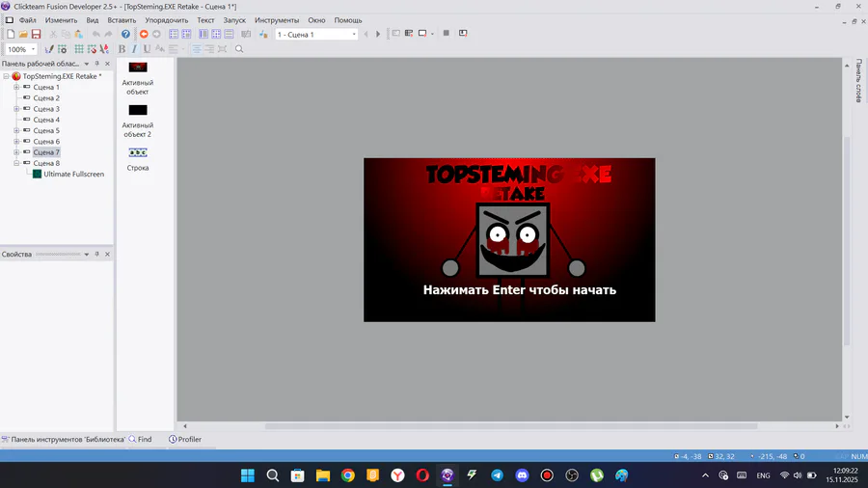Create a new application with New icon
Viewport: 868px width, 488px height.
(11, 35)
